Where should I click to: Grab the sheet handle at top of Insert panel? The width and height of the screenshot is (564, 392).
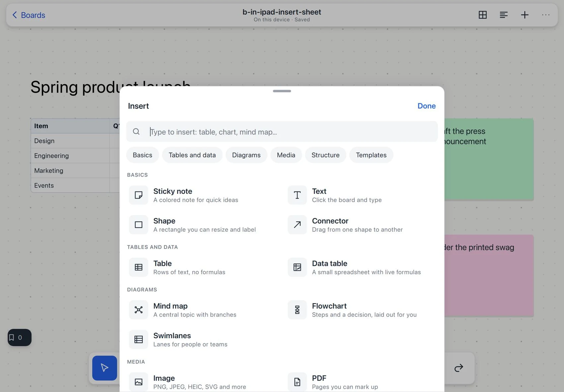[x=282, y=91]
